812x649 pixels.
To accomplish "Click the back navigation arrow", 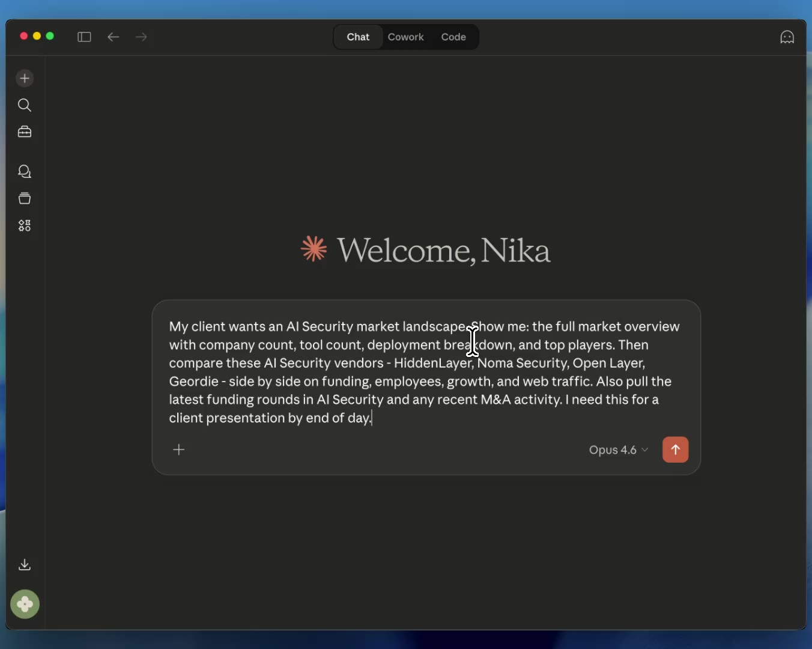I will (113, 37).
